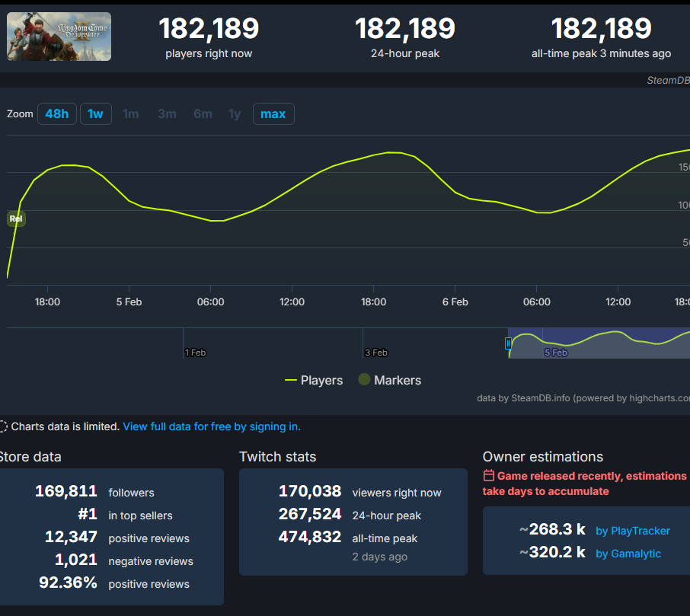690x616 pixels.
Task: Click 'all-time peak 3 minutes ago' text
Action: click(601, 53)
